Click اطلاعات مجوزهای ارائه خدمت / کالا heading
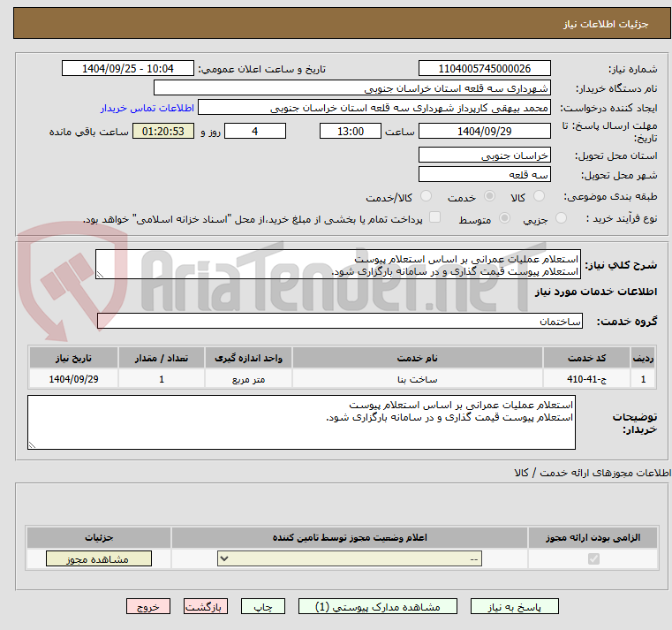 [593, 473]
